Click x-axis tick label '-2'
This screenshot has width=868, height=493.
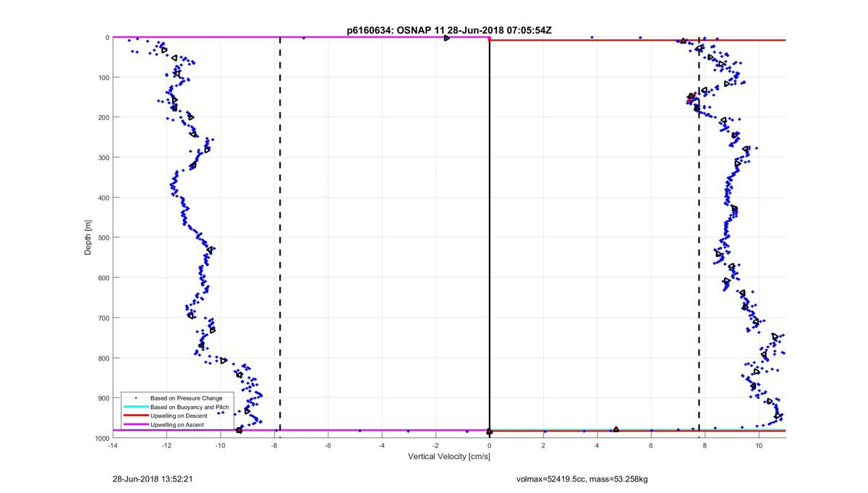[x=435, y=446]
